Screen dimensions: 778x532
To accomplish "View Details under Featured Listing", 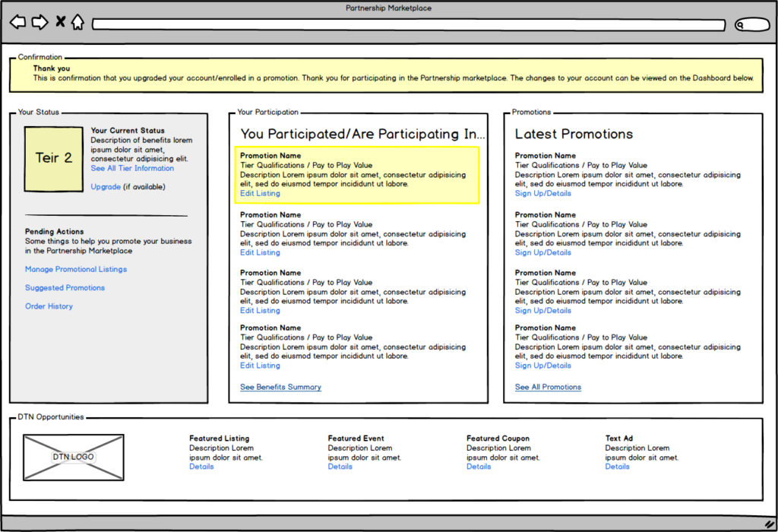I will [x=201, y=467].
